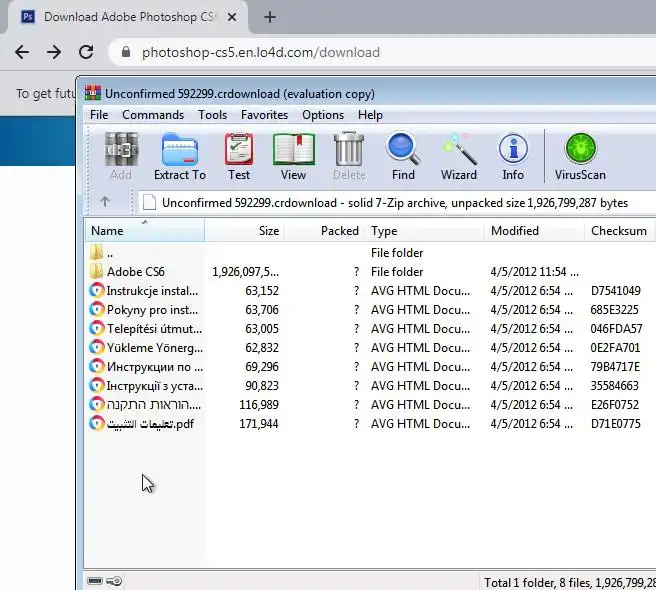
Task: Click checksum 79B4717E
Action: click(615, 367)
